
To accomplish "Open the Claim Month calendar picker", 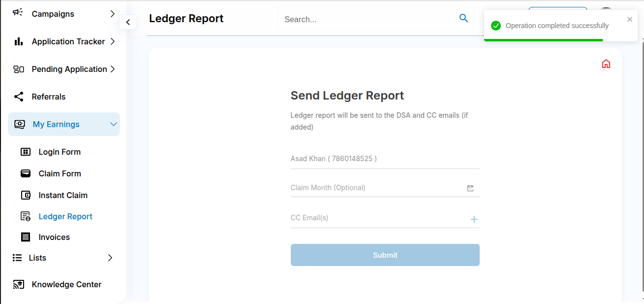I will click(470, 188).
